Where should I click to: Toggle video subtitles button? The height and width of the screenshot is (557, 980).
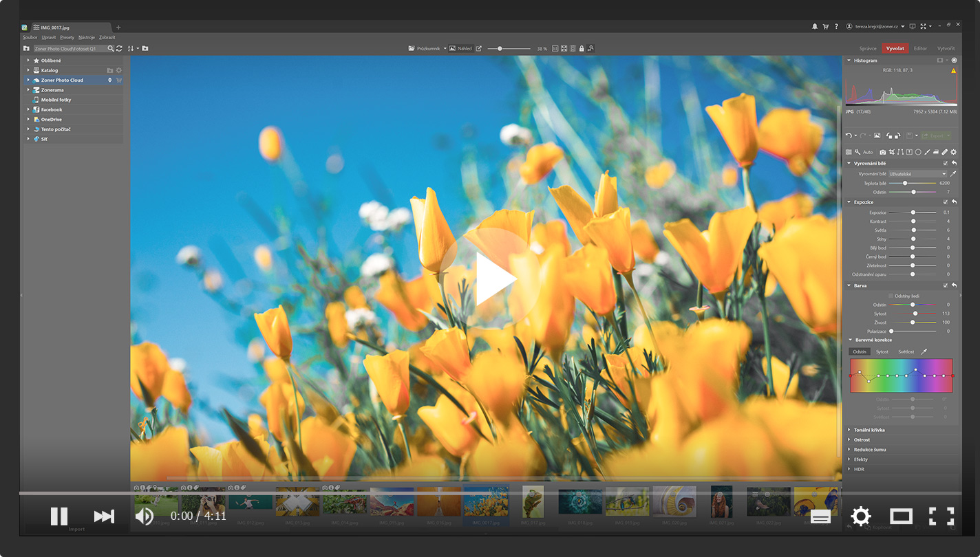coord(820,517)
